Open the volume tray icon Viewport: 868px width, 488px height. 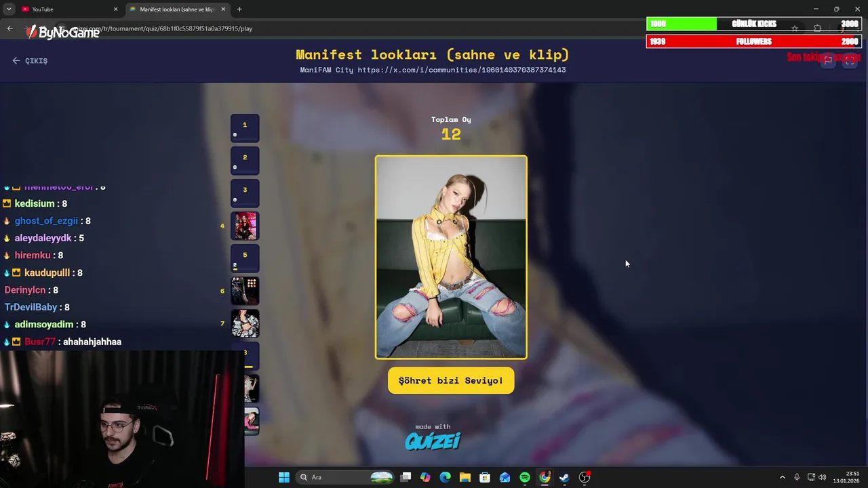click(823, 477)
